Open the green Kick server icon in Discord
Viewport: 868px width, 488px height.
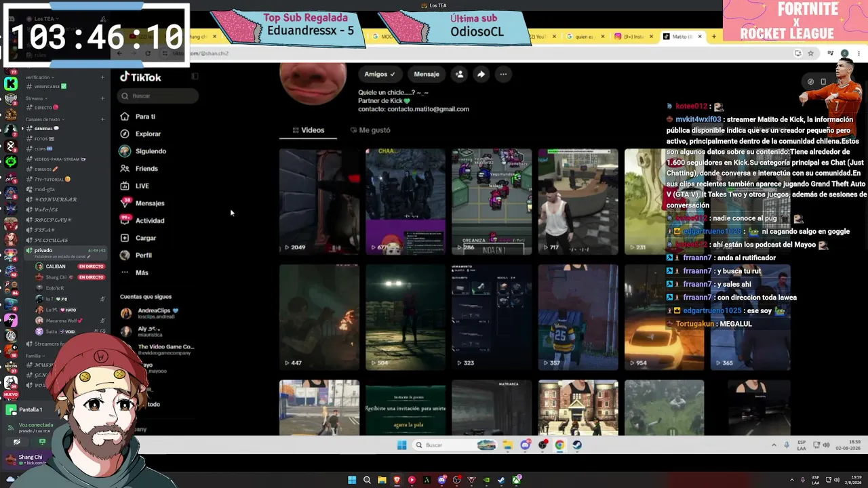pos(11,84)
